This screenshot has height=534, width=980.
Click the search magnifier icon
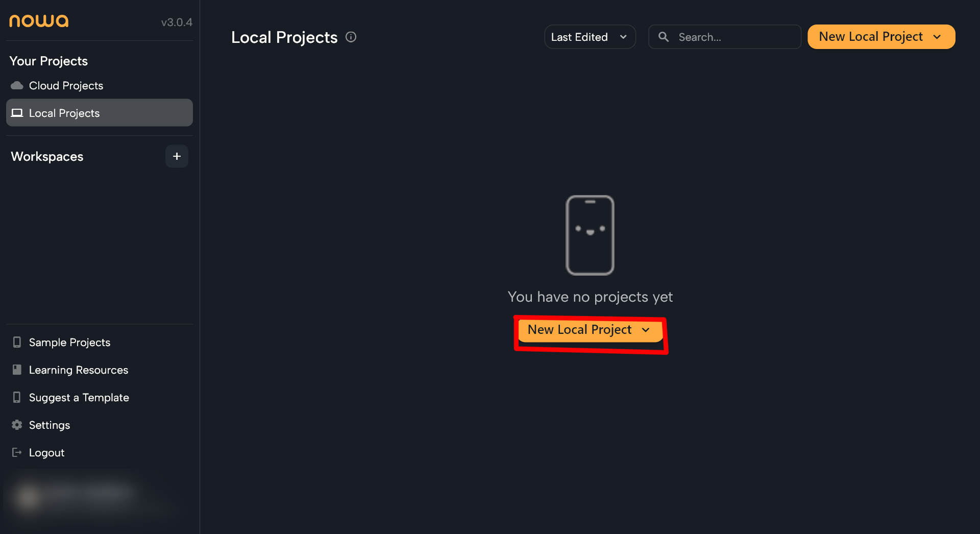[x=663, y=37]
